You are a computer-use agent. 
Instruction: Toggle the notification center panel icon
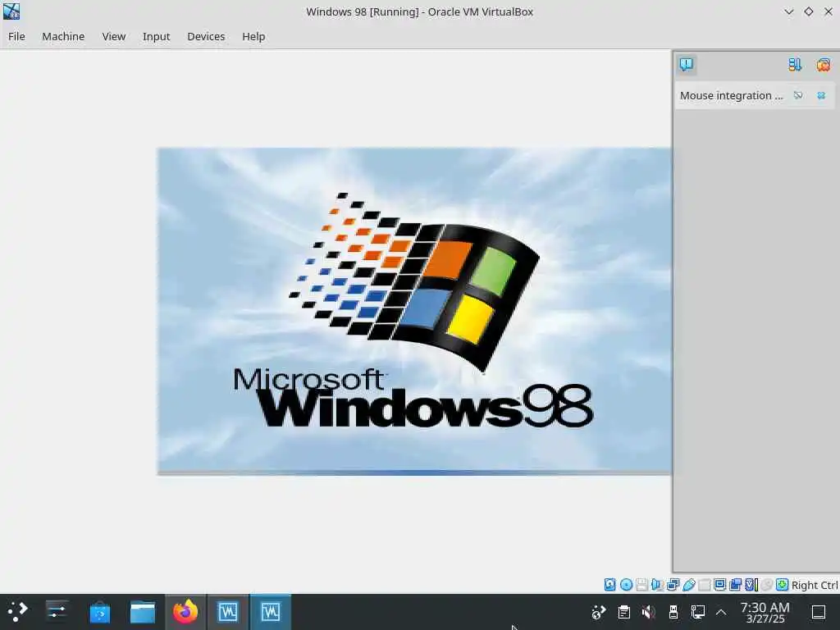click(x=687, y=64)
